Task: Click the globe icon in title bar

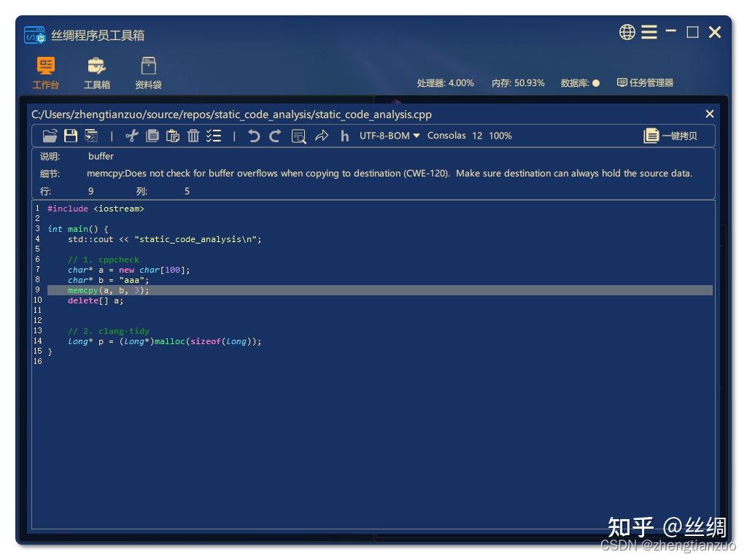Action: coord(627,32)
